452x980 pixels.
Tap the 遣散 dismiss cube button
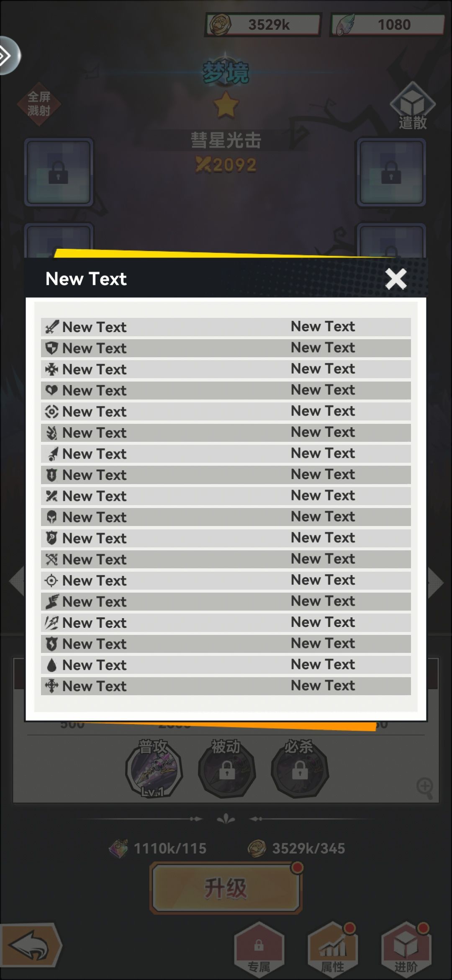tap(413, 106)
